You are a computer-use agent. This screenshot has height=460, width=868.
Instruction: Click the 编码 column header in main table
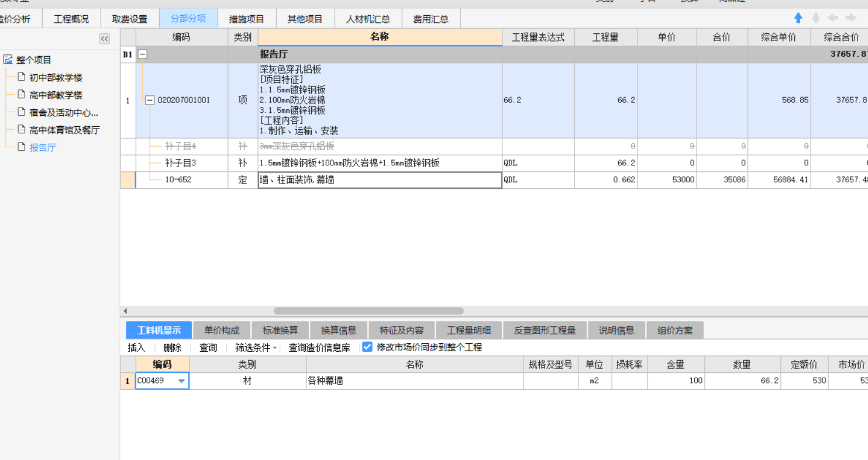(x=181, y=37)
